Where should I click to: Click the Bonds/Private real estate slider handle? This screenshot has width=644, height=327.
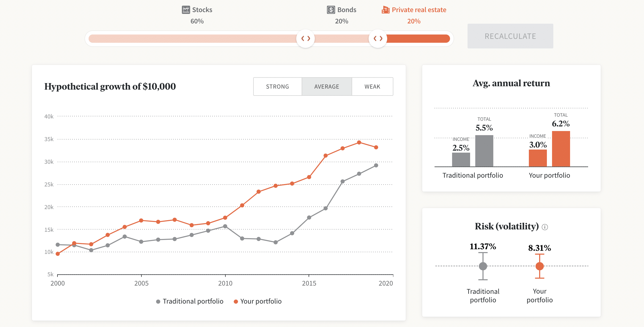pyautogui.click(x=378, y=39)
